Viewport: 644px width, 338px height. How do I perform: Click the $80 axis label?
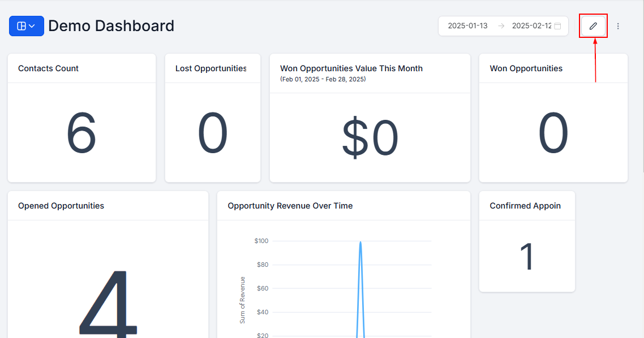pyautogui.click(x=263, y=265)
